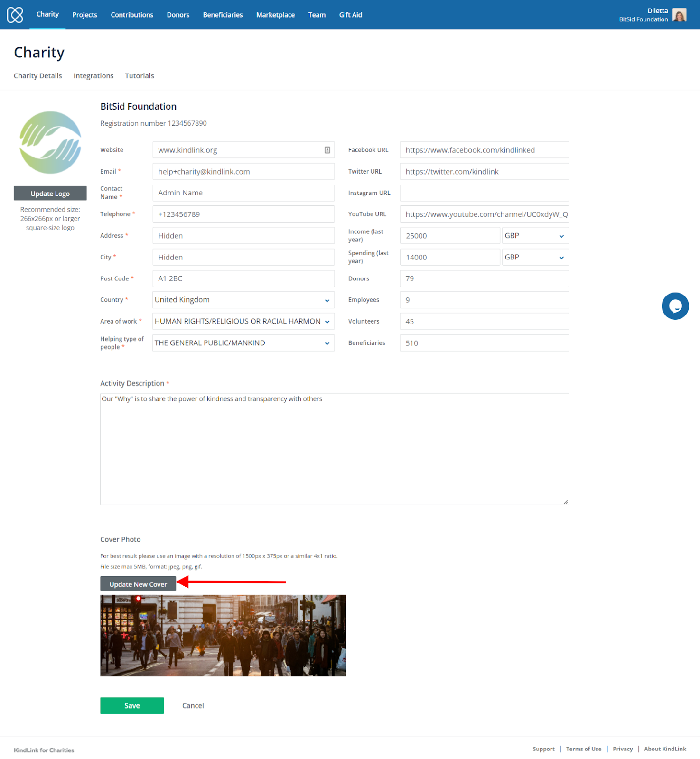The height and width of the screenshot is (759, 700).
Task: Click the Spending amount field
Action: pos(450,257)
